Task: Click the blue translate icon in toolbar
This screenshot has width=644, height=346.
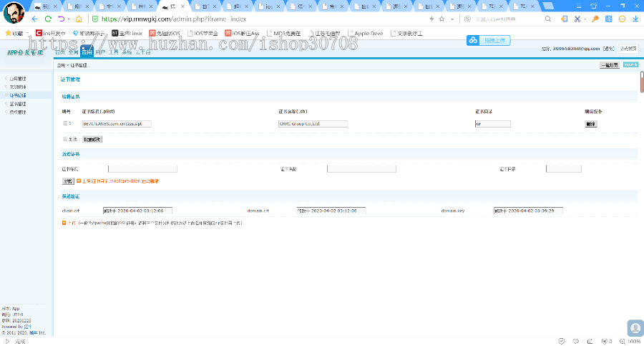Action: point(609,19)
